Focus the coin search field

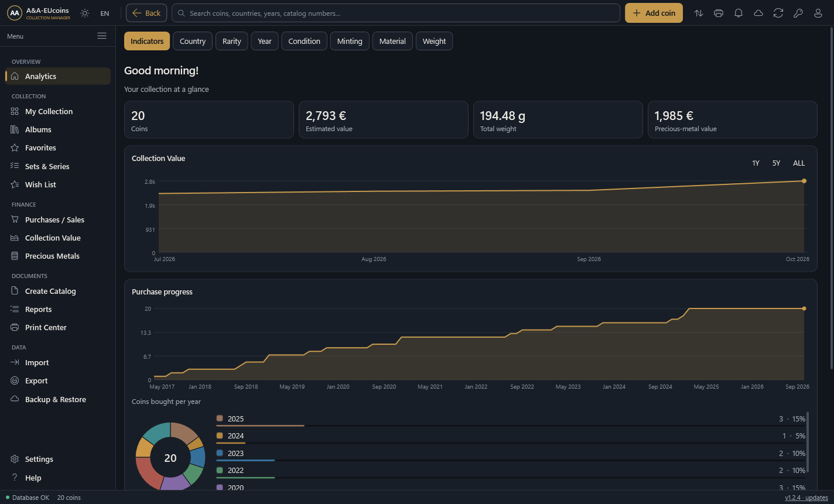pyautogui.click(x=396, y=13)
